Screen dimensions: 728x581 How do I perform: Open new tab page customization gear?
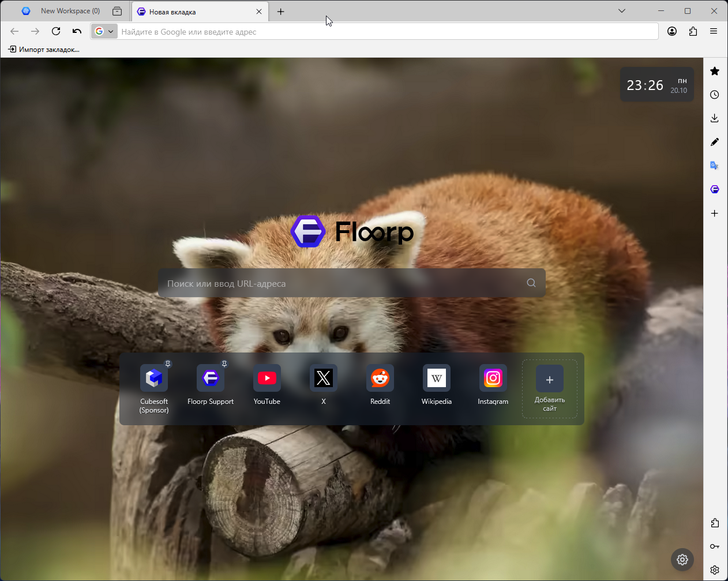coord(682,559)
